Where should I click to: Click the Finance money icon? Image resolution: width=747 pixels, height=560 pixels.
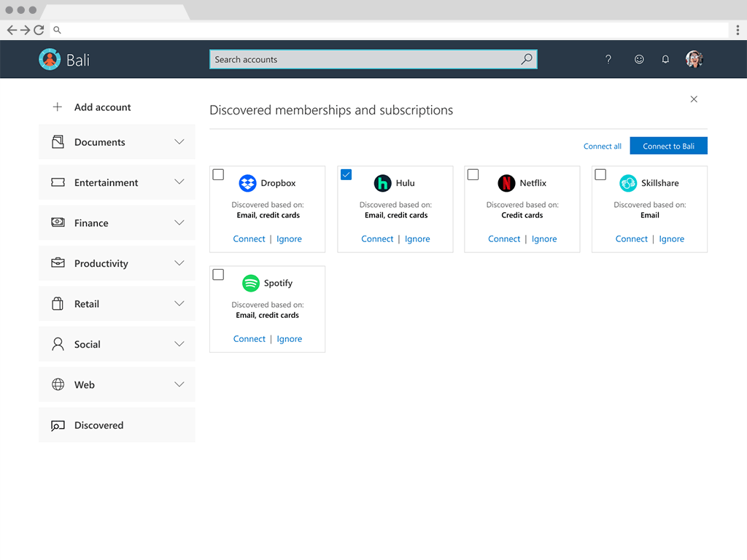[x=58, y=222]
